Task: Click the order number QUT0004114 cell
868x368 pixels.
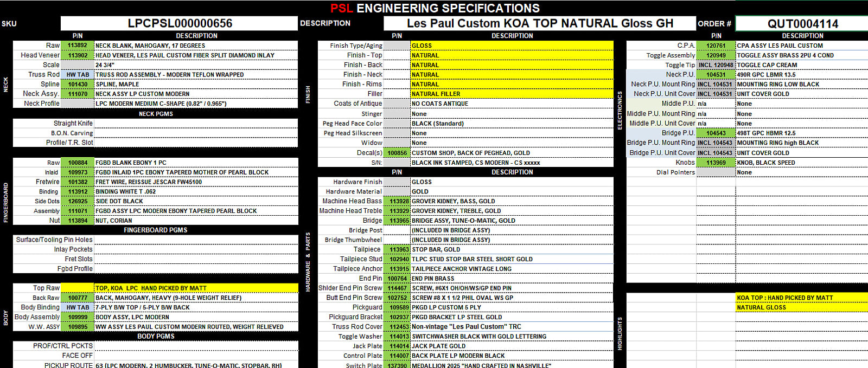Action: (802, 24)
